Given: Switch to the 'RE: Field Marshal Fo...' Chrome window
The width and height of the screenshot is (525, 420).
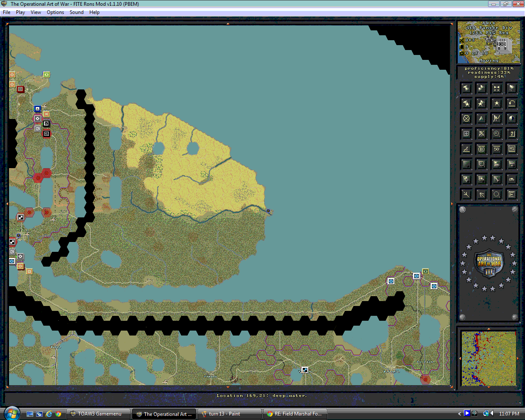Looking at the screenshot, I should 295,414.
